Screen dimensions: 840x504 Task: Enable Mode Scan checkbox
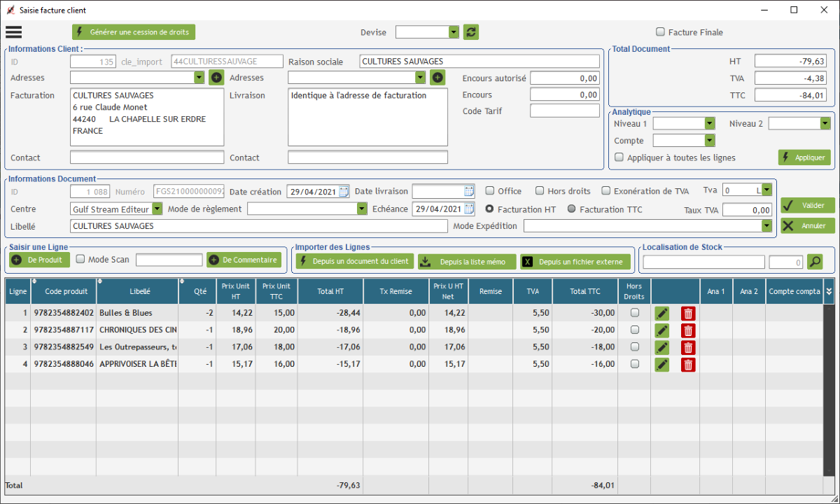point(80,260)
